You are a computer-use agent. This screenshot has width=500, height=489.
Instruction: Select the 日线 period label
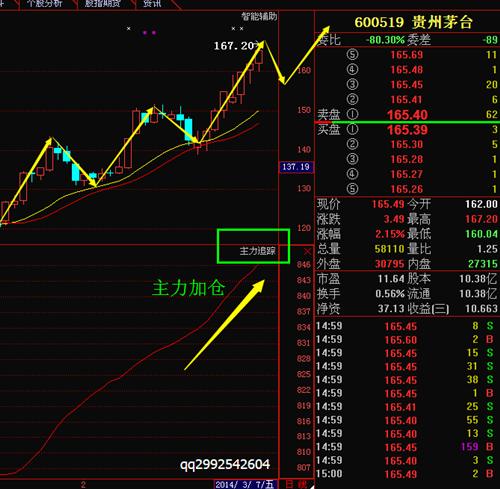[296, 484]
